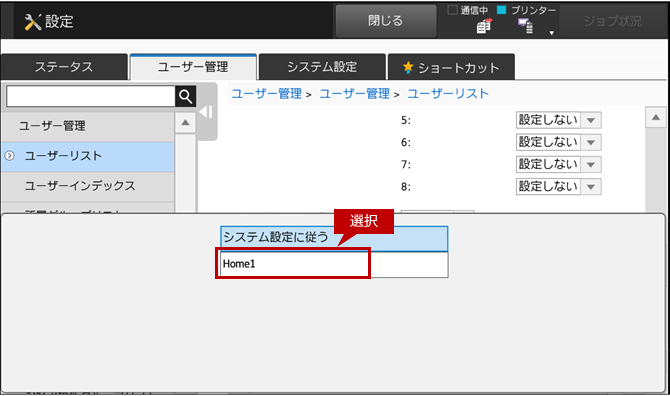This screenshot has width=670, height=396.
Task: Open the システム設定 tab
Action: coord(322,67)
